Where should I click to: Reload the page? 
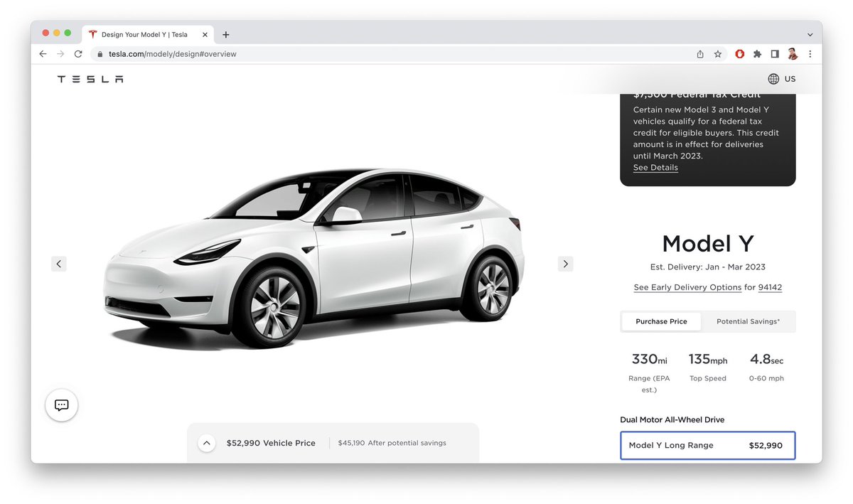pyautogui.click(x=78, y=53)
